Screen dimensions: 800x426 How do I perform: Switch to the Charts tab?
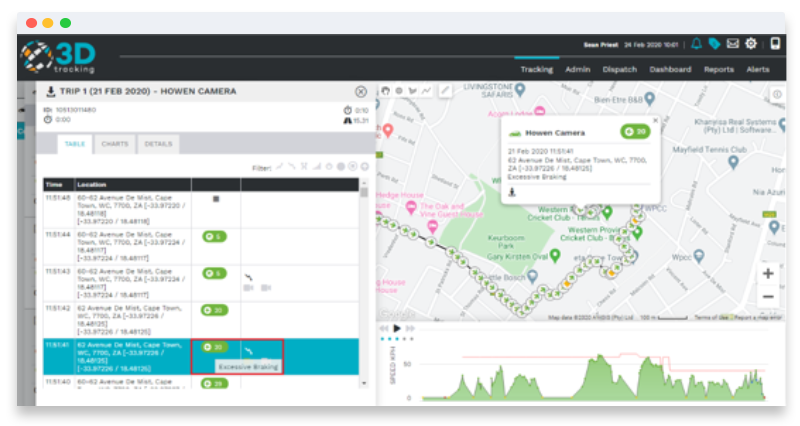[114, 144]
